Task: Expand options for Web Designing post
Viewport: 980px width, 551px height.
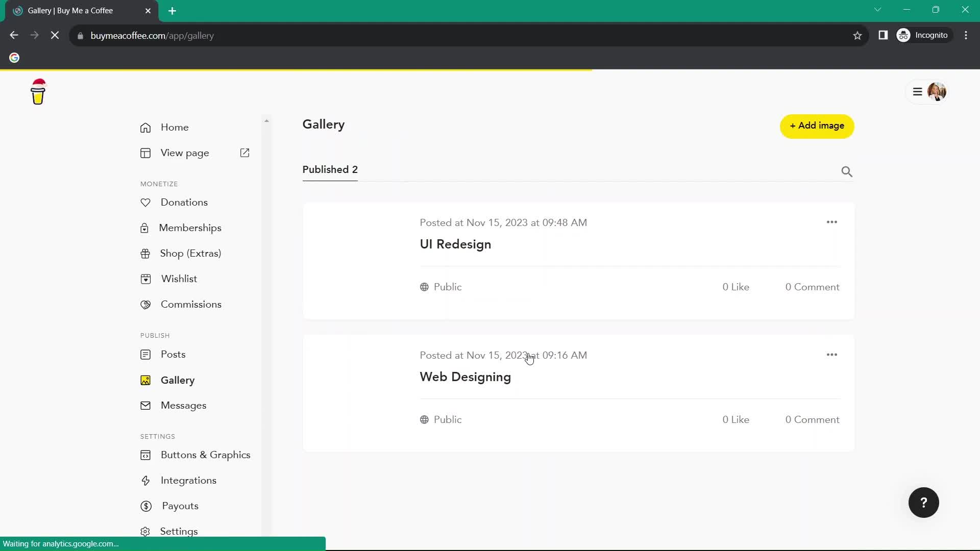Action: (832, 355)
